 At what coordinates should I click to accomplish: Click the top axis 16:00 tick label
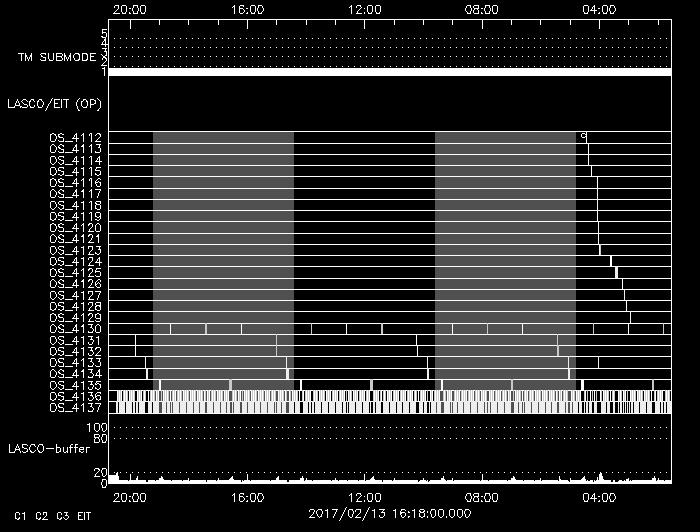point(247,10)
